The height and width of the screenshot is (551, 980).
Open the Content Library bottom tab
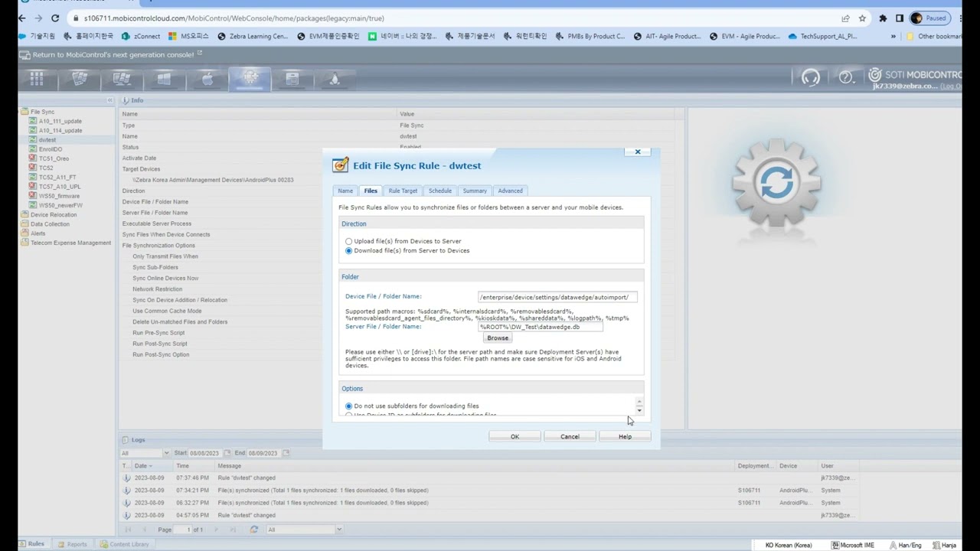(124, 544)
